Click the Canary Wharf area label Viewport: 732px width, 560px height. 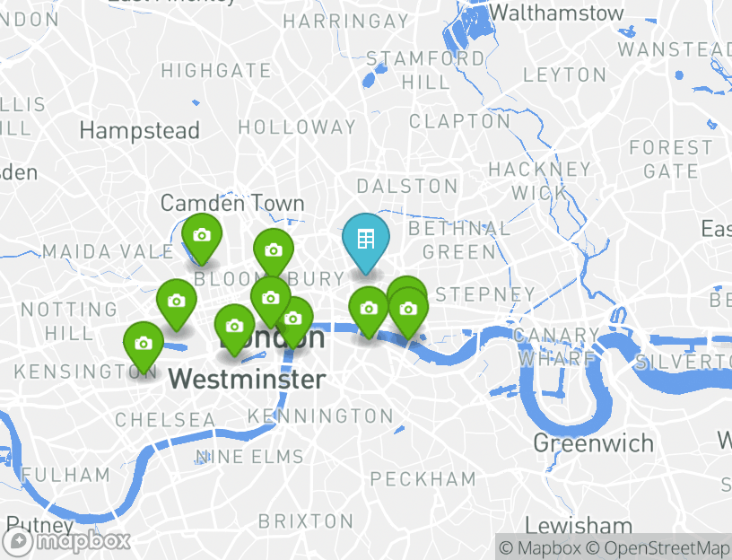click(557, 347)
